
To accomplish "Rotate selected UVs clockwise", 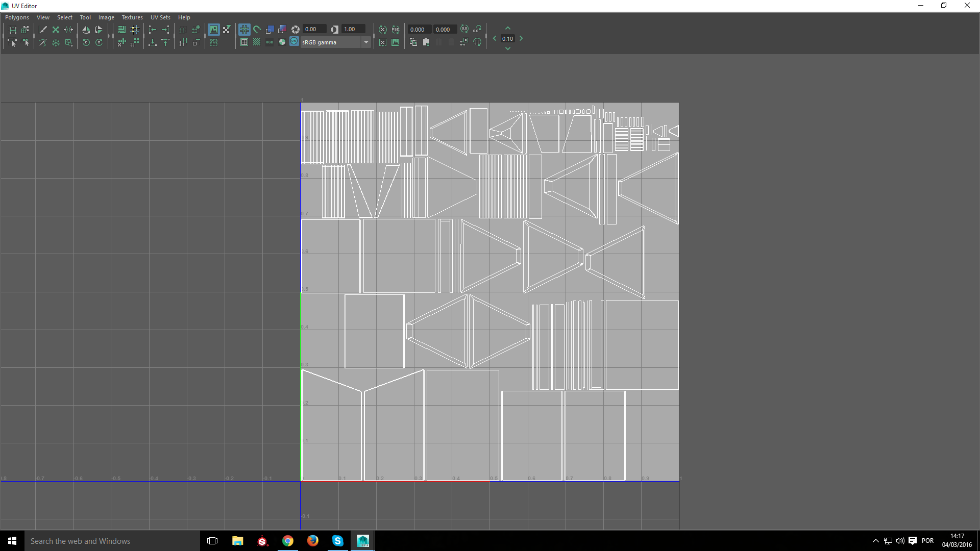I will click(x=99, y=43).
